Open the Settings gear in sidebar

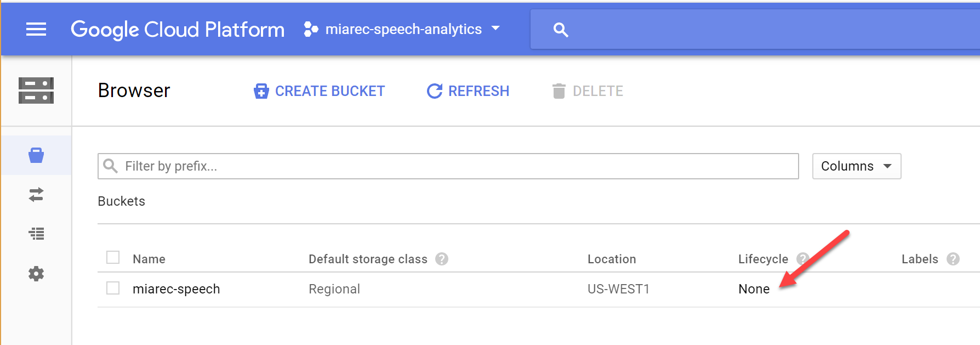[36, 274]
